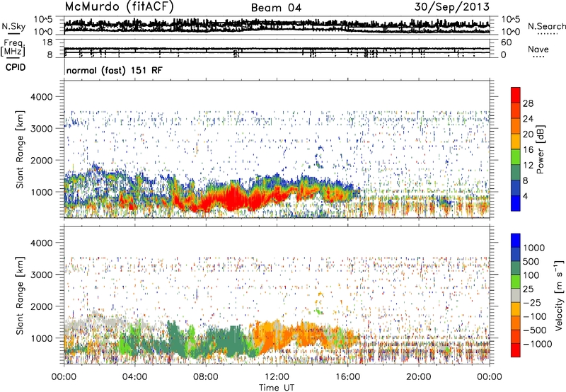Click the 'Power [dB]' colorbar title
566x392 pixels.
click(540, 149)
